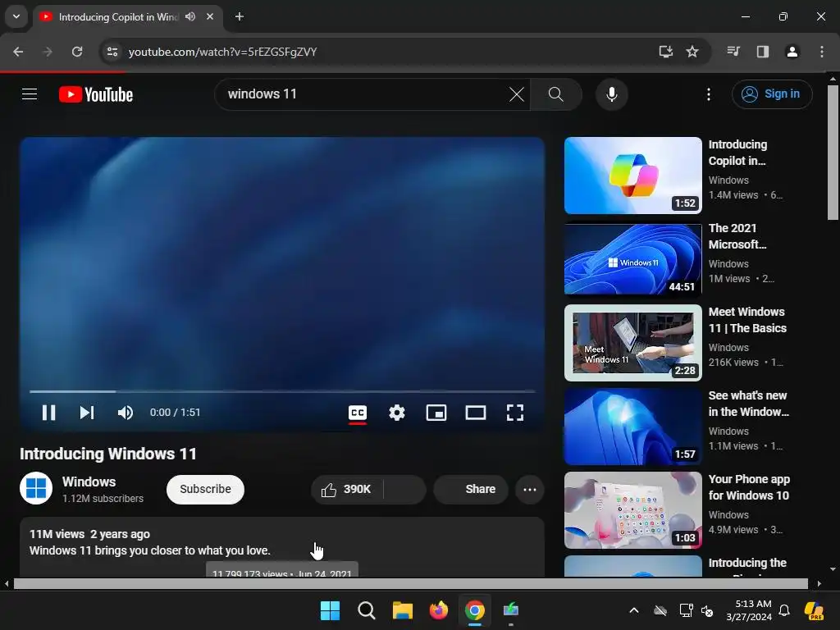Click the Sign in button
Viewport: 840px width, 630px height.
pyautogui.click(x=771, y=94)
